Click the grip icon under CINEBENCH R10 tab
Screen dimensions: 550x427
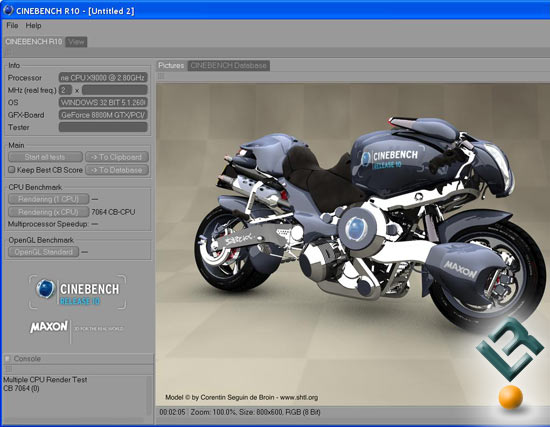point(8,52)
